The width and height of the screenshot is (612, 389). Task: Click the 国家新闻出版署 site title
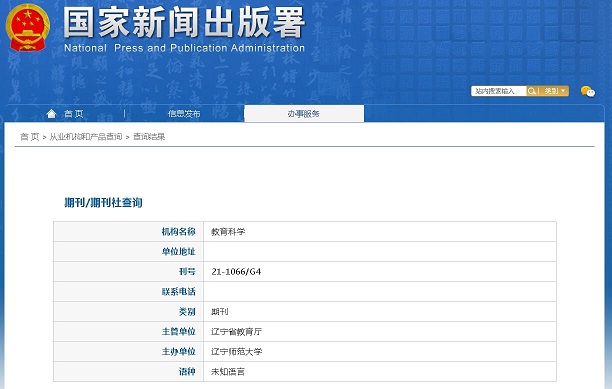click(184, 23)
